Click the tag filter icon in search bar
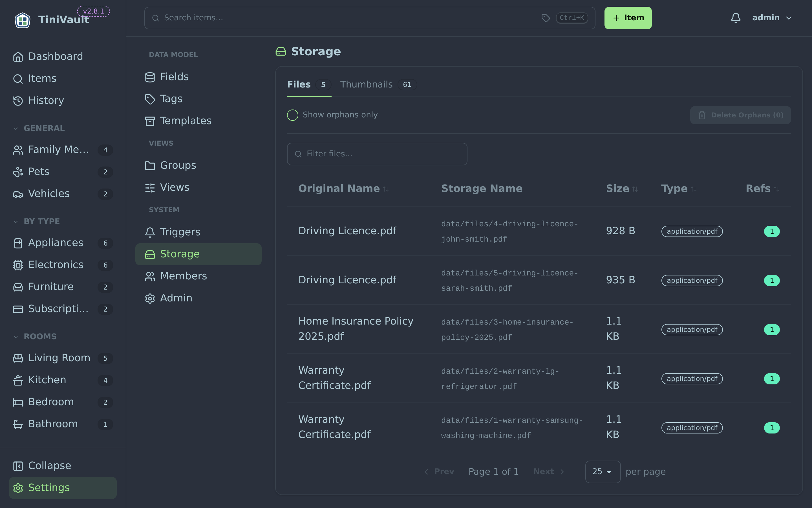 point(546,18)
